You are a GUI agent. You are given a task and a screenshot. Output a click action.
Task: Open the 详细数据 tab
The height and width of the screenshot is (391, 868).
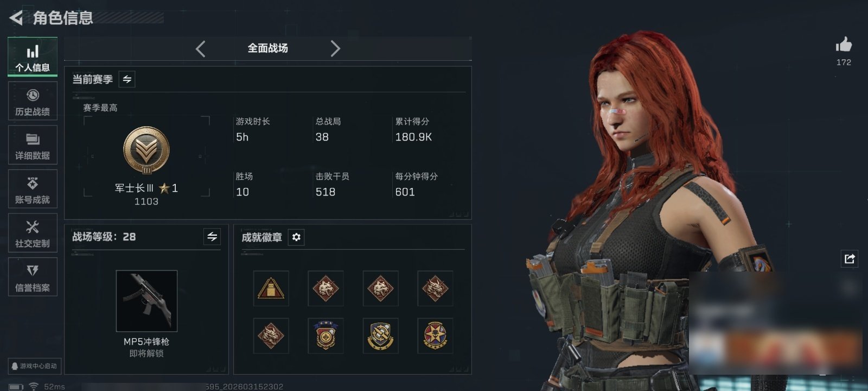(x=33, y=146)
